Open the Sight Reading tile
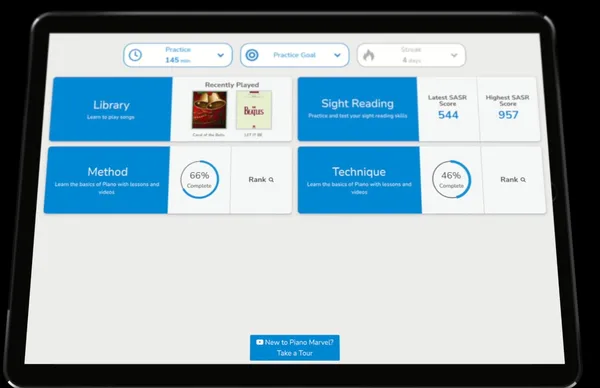Viewport: 600px width, 388px height. point(358,109)
